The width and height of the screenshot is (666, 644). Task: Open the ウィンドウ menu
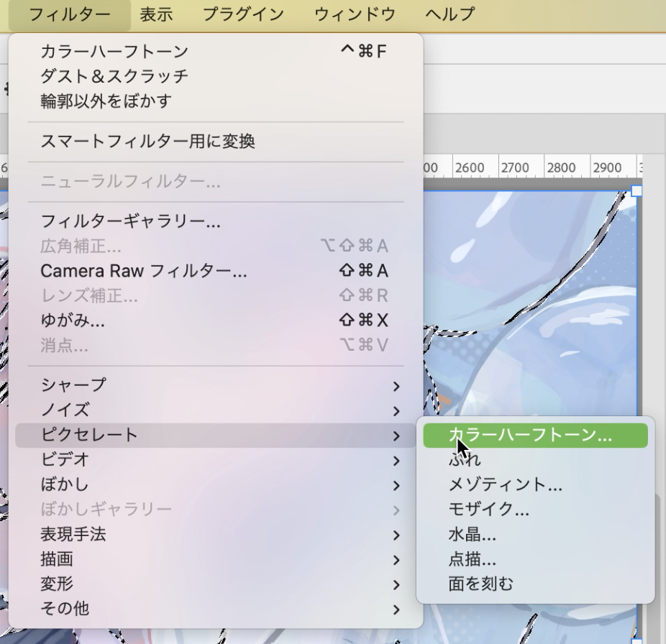(x=355, y=15)
